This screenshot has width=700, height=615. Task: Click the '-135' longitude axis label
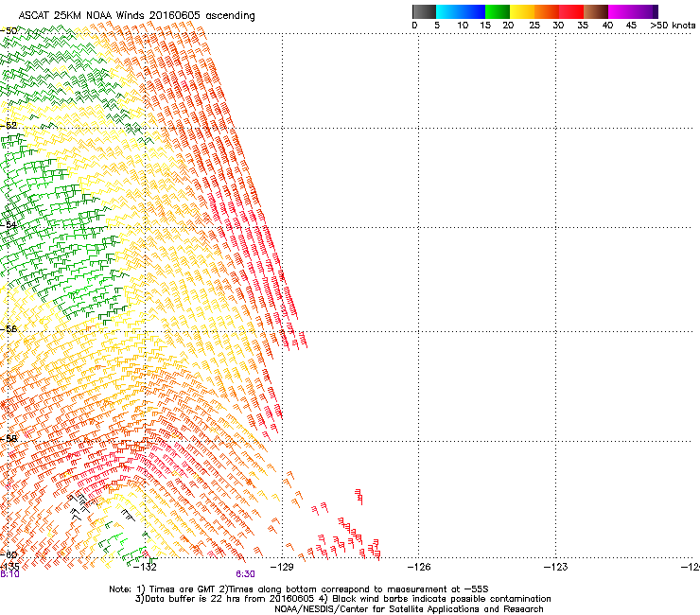point(9,567)
